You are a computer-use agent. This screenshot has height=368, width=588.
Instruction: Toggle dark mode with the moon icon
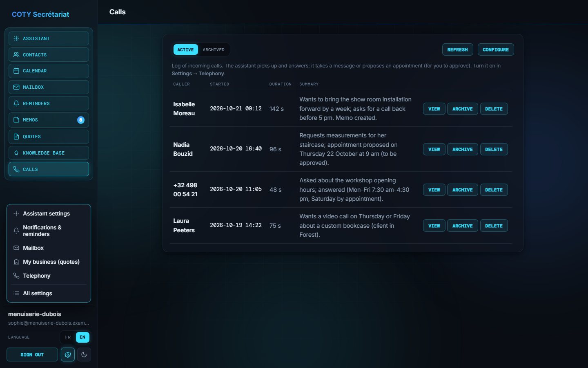tap(84, 355)
